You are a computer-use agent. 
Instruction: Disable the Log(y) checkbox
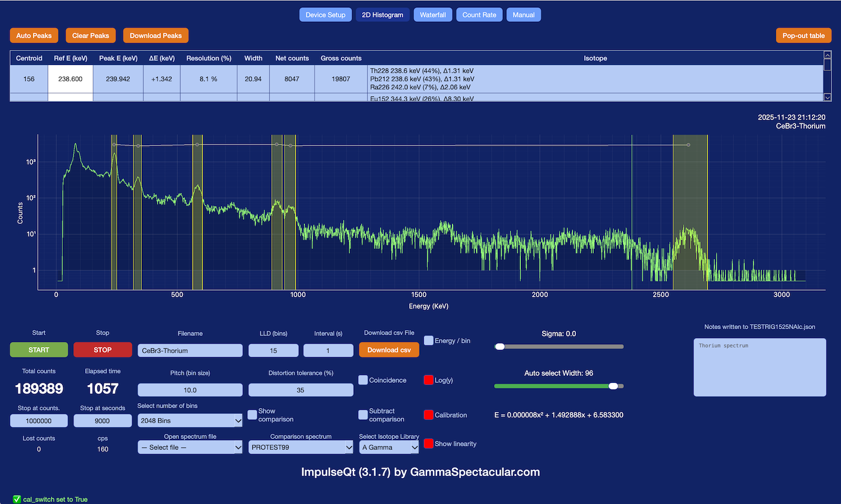pyautogui.click(x=429, y=380)
